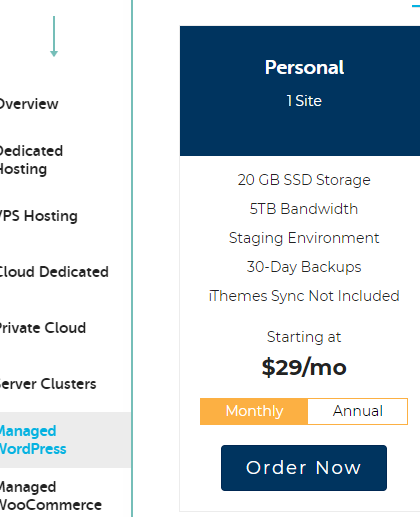Open the Overview menu item
This screenshot has width=420, height=517.
pos(29,104)
